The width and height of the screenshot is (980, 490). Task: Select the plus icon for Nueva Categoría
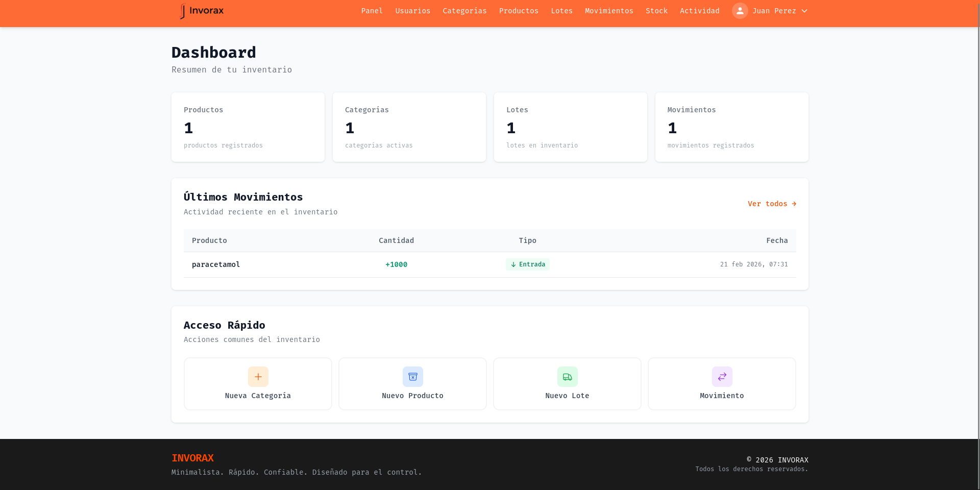[258, 377]
